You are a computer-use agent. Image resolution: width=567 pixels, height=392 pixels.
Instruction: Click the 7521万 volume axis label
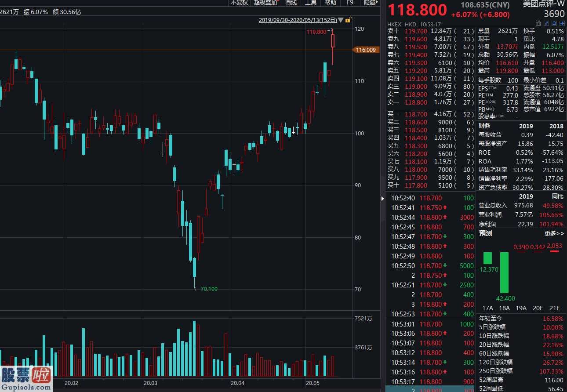pyautogui.click(x=363, y=319)
